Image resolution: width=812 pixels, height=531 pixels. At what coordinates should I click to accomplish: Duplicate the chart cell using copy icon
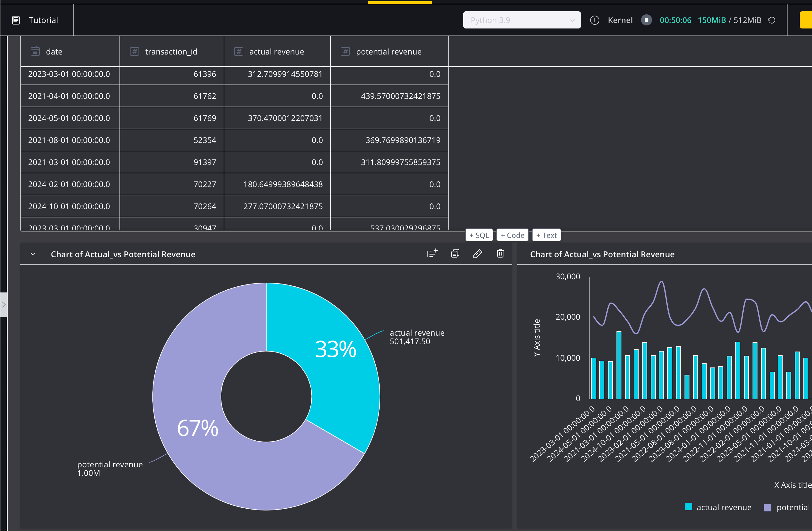click(455, 253)
